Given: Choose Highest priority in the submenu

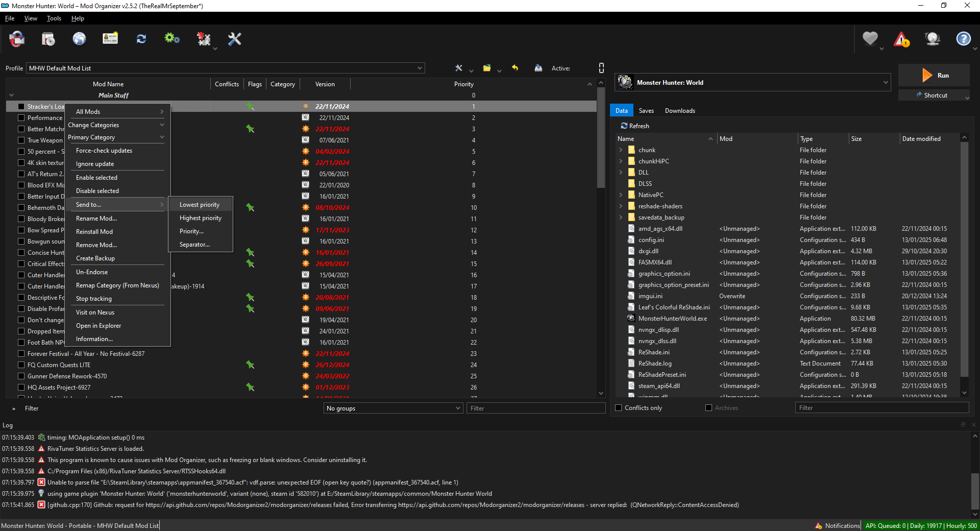Looking at the screenshot, I should tap(201, 218).
